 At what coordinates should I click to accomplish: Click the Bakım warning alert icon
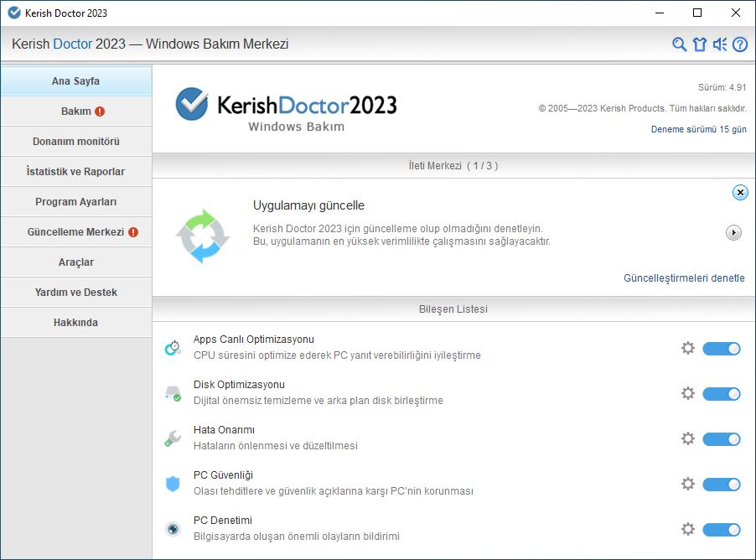point(100,111)
